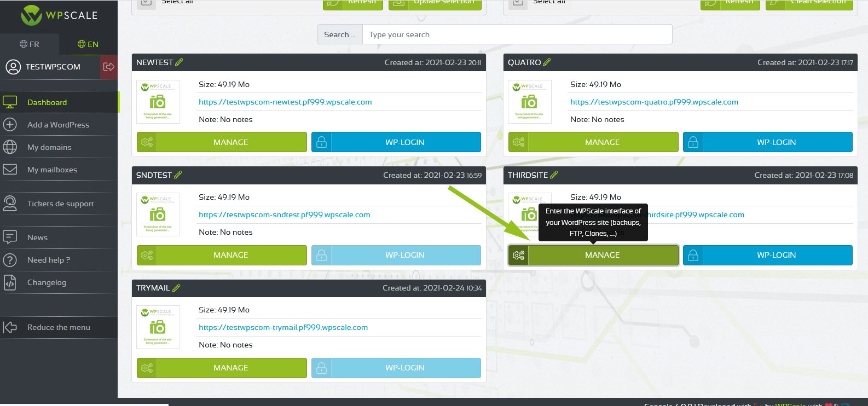Click the pencil edit icon beside NEWTEST
This screenshot has width=868, height=406.
tap(179, 62)
